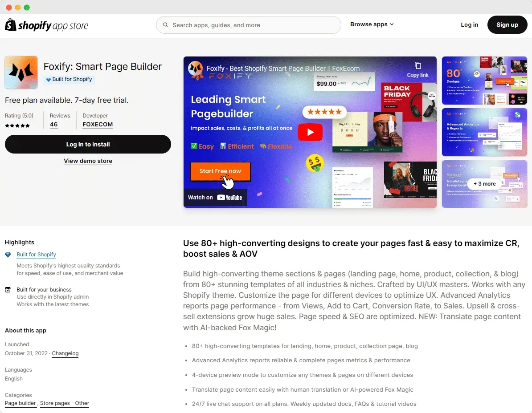Screen dimensions: 532x413
Task: Click the Meets Shopify's highest quality standards text
Action: point(70,269)
